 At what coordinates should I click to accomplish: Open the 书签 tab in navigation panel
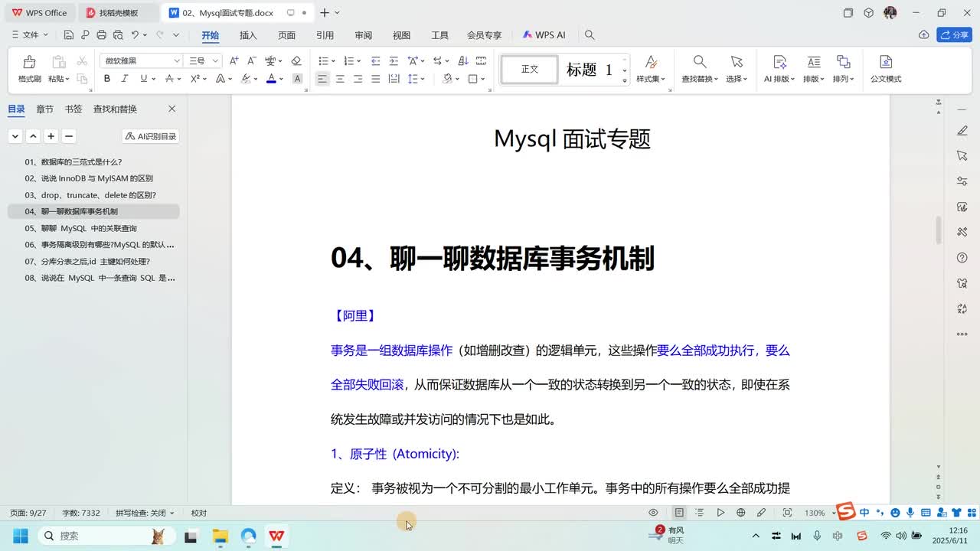tap(73, 109)
